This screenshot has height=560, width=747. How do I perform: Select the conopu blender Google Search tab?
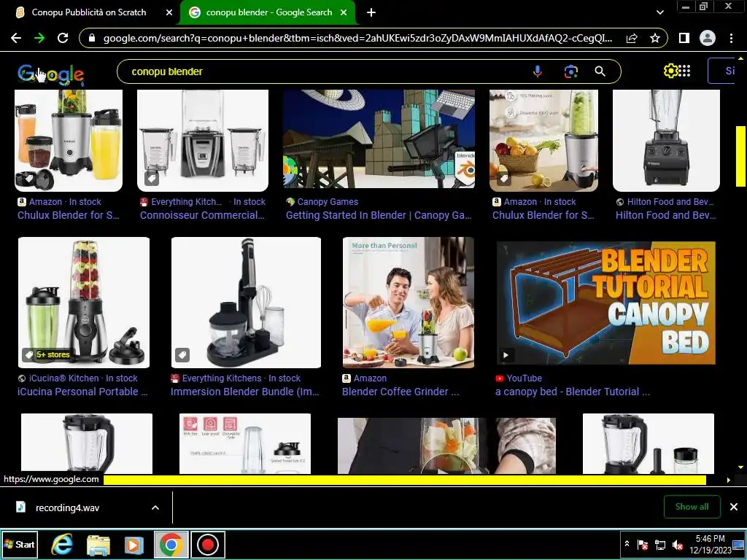[268, 12]
